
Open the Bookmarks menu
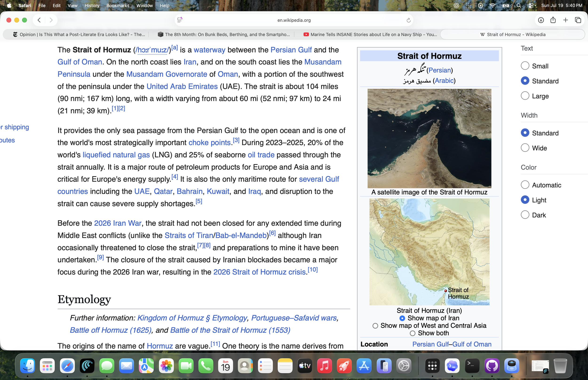click(x=118, y=5)
